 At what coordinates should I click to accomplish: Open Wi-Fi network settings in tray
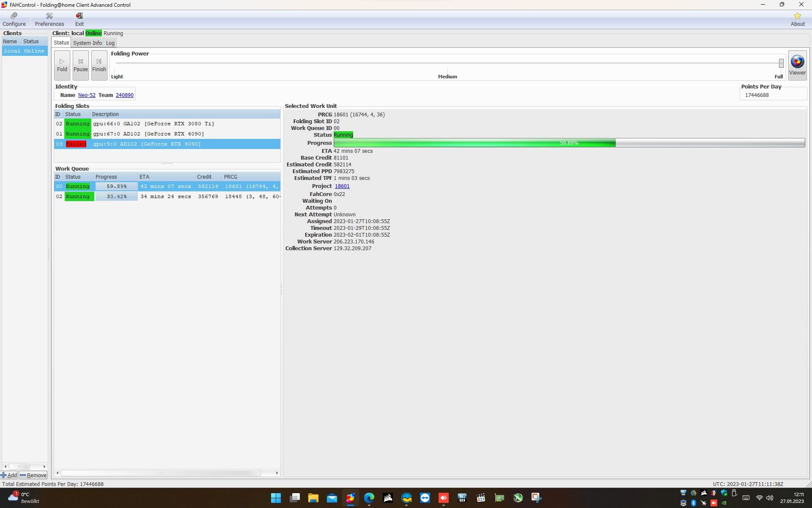pos(760,498)
